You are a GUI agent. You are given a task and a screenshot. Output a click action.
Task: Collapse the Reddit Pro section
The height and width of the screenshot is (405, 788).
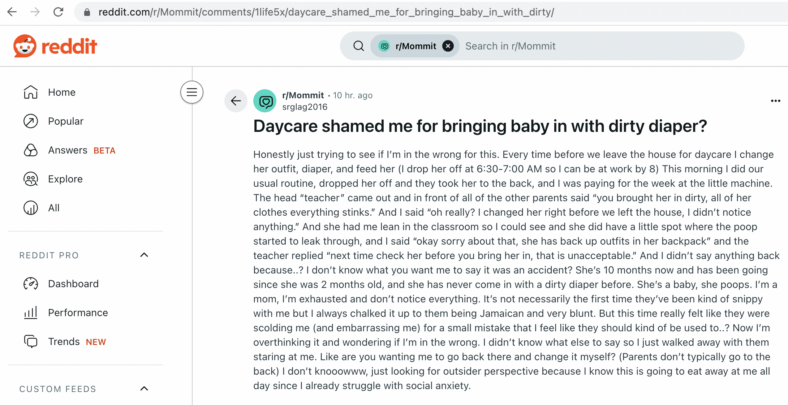[144, 255]
